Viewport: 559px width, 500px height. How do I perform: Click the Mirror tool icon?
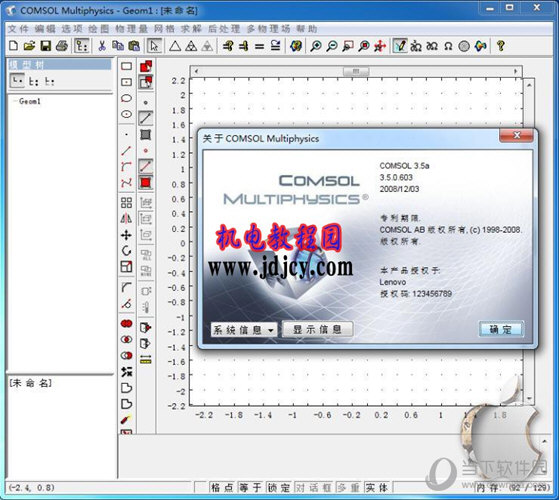tap(127, 218)
